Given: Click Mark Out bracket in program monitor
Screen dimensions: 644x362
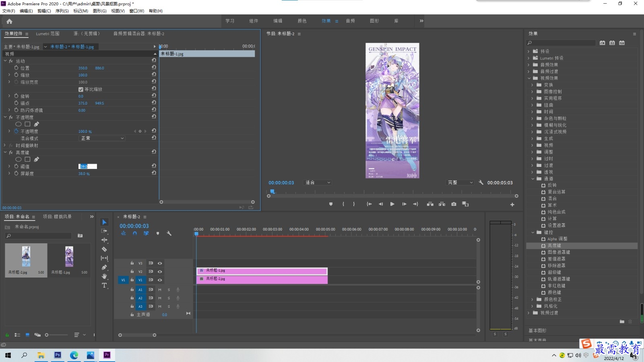Looking at the screenshot, I should [354, 204].
